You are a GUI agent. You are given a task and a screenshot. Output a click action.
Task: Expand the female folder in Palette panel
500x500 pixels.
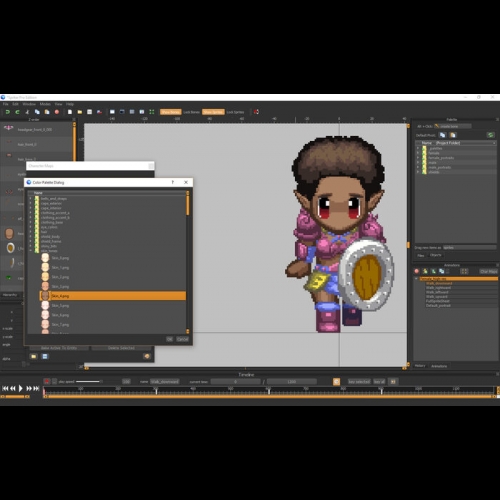418,153
